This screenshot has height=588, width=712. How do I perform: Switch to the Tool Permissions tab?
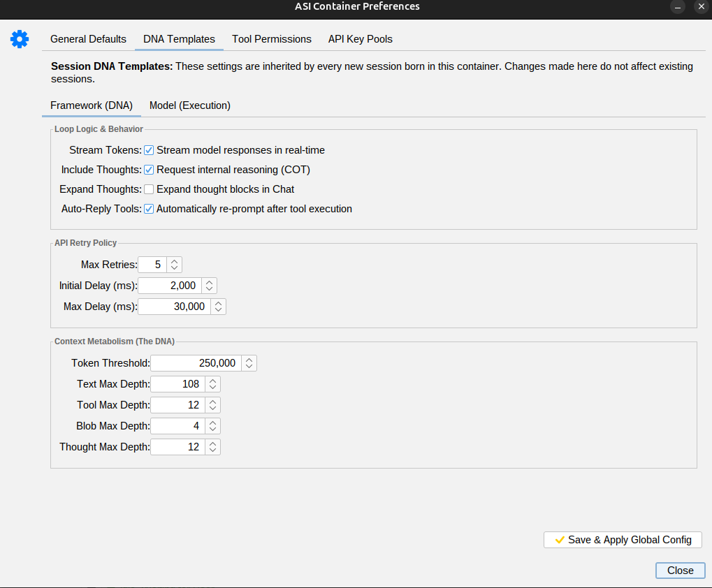271,39
